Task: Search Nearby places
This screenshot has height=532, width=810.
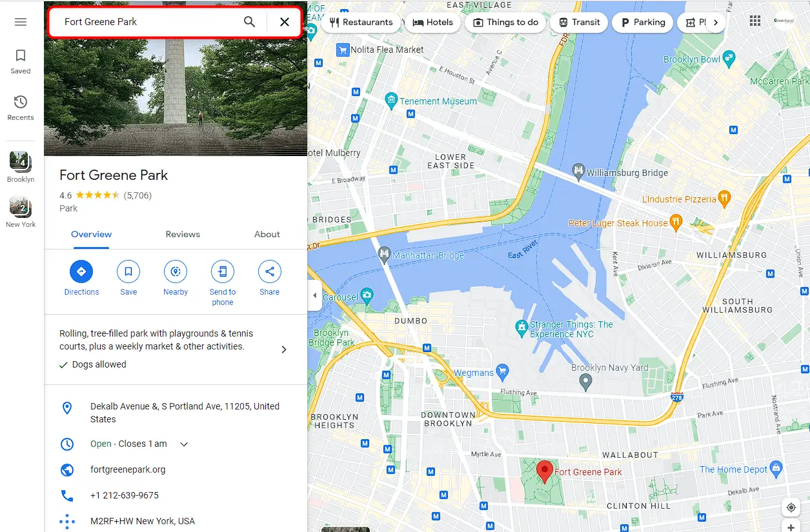Action: click(x=176, y=271)
